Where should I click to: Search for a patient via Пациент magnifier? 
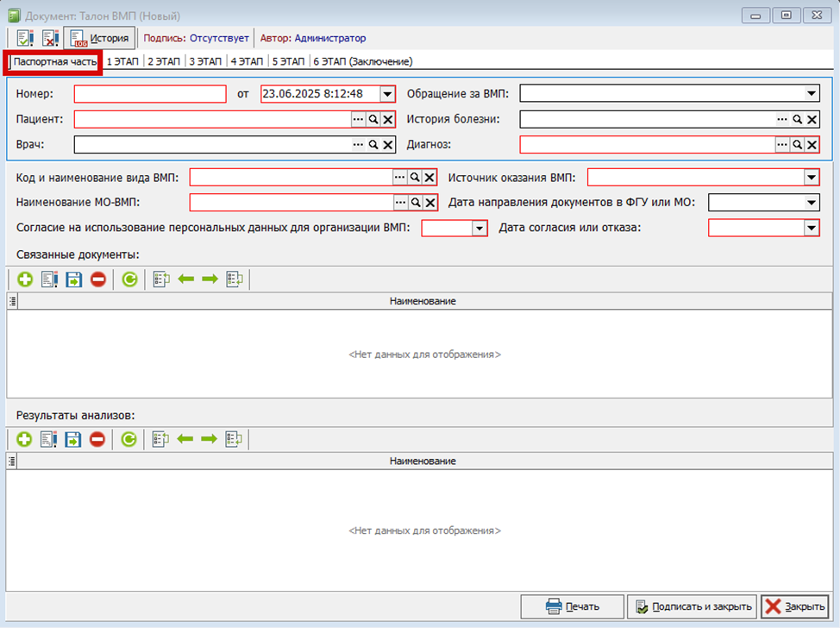pos(373,119)
